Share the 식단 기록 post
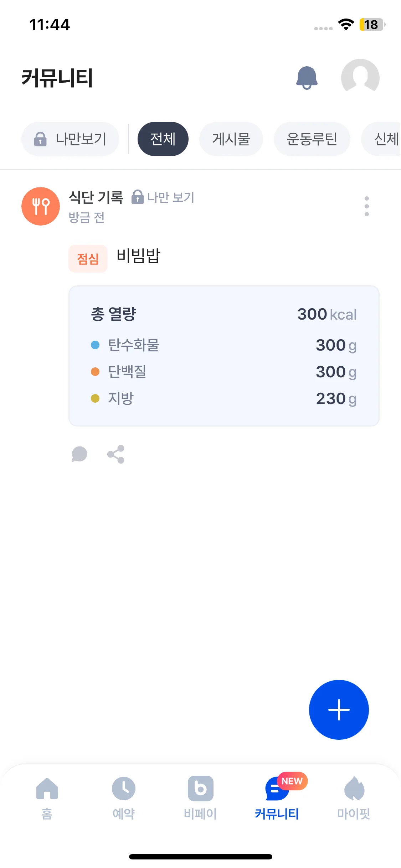 tap(116, 454)
